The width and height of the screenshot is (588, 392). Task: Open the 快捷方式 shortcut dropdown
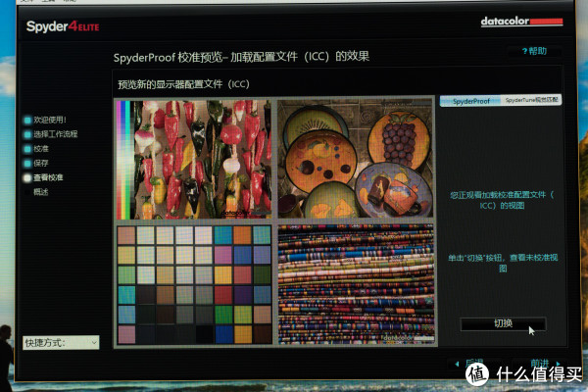pos(61,342)
